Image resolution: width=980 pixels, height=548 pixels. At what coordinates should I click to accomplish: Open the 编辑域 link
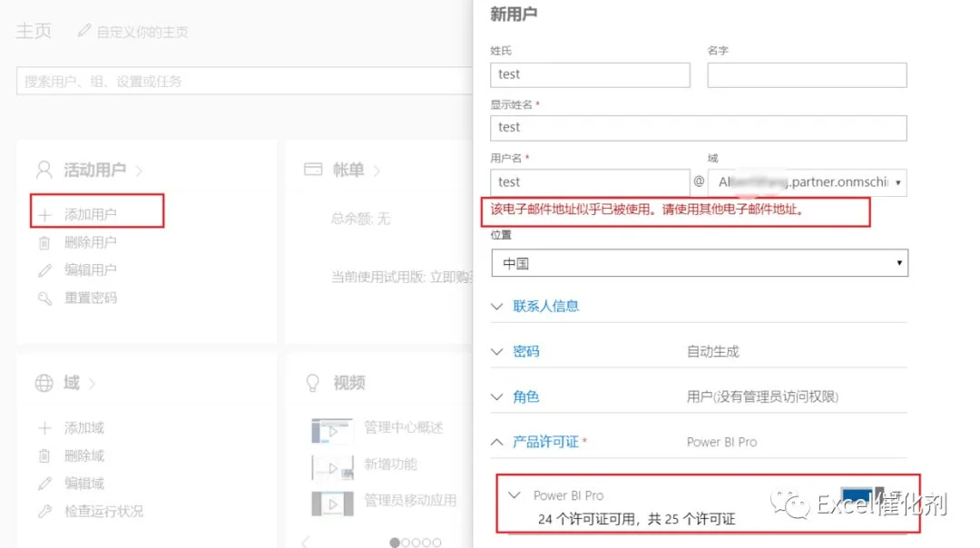[x=84, y=483]
